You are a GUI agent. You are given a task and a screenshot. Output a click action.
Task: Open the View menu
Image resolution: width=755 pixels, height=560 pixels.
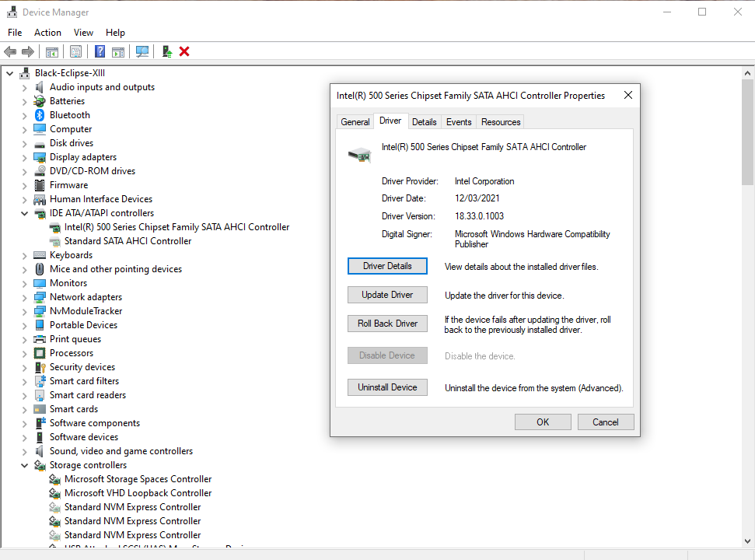coord(83,32)
